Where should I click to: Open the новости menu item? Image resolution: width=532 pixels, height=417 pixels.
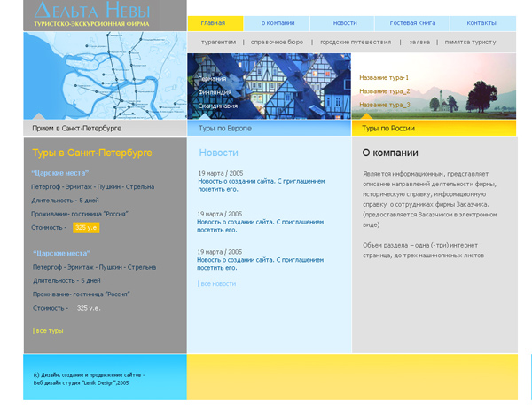click(345, 22)
